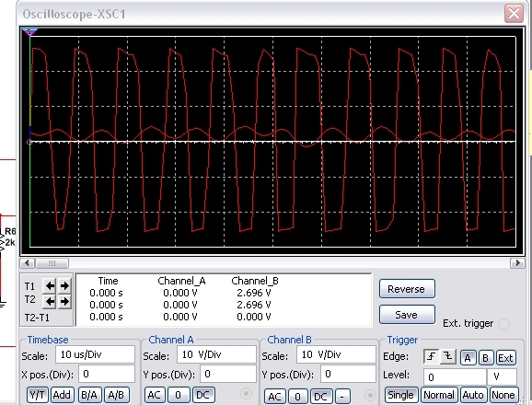Click the Oscilloscope-XSC1 title text
This screenshot has height=405, width=532.
pos(74,14)
